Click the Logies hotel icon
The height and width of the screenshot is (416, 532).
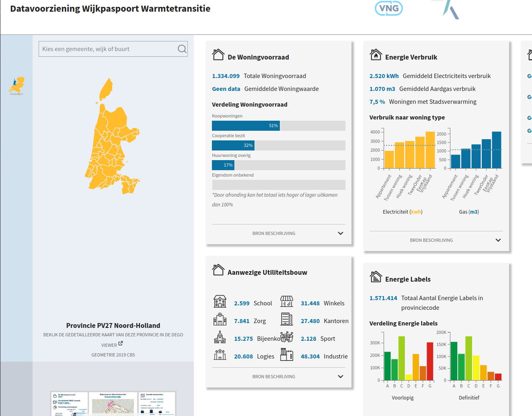coord(220,354)
